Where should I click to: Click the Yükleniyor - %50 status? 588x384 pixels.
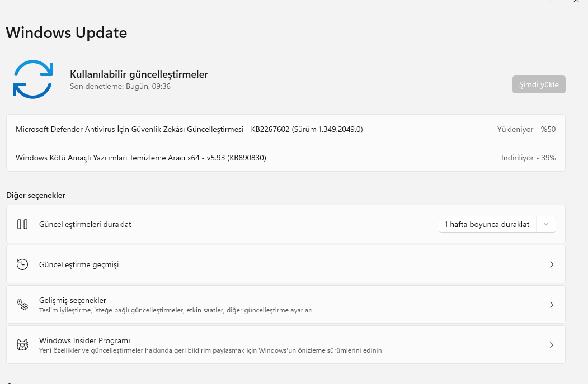[526, 129]
